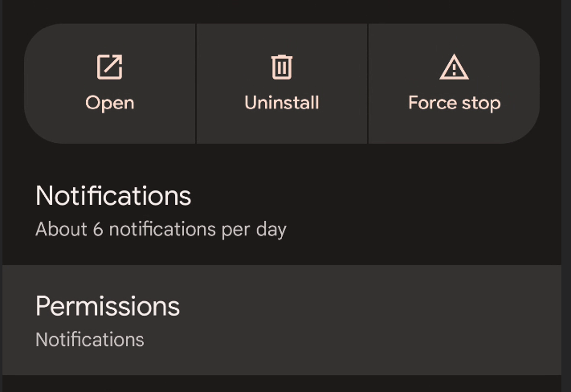
Task: Stop the app with Force stop button
Action: click(x=454, y=84)
